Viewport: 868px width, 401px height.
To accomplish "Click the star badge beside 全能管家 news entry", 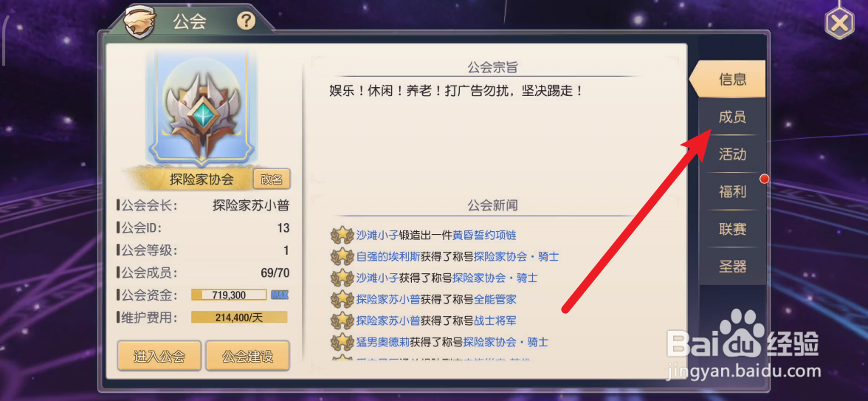I will click(x=342, y=300).
